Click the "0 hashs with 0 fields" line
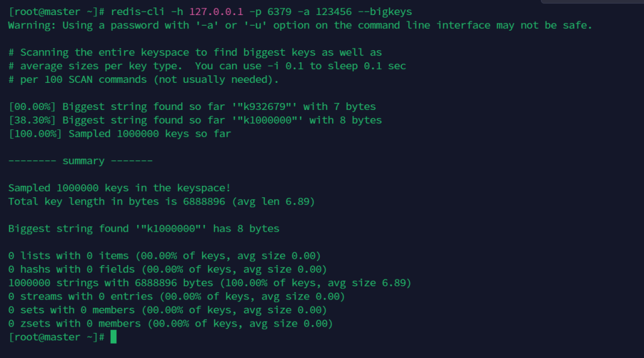Image resolution: width=644 pixels, height=358 pixels. tap(167, 269)
